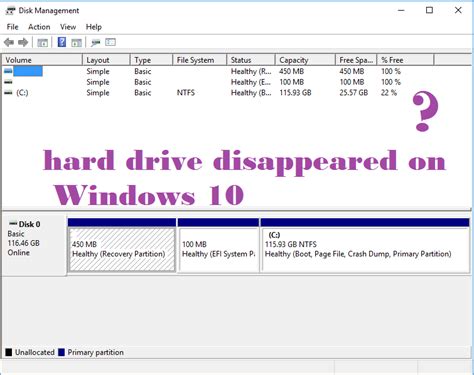Screen dimensions: 474x375
Task: Sort by the Layout column header
Action: coord(106,60)
